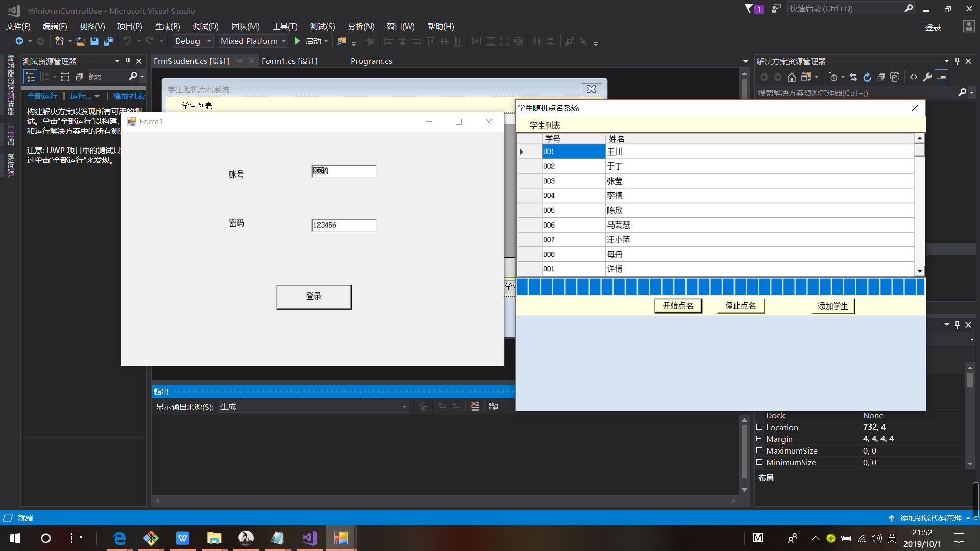Click the blue progress bar in student form
Image resolution: width=980 pixels, height=551 pixels.
pos(720,287)
